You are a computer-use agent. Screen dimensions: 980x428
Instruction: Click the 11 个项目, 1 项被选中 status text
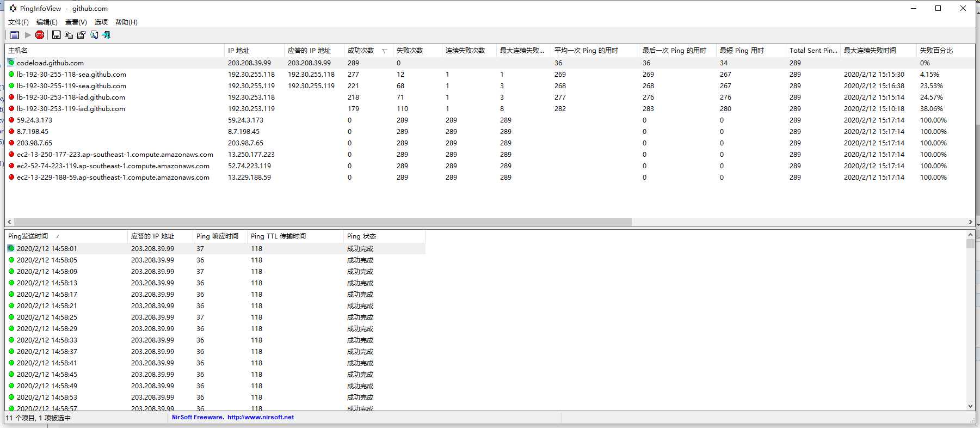point(38,418)
